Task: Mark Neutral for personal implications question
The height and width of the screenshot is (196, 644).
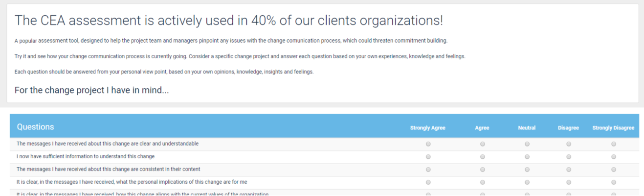Action: [x=527, y=182]
